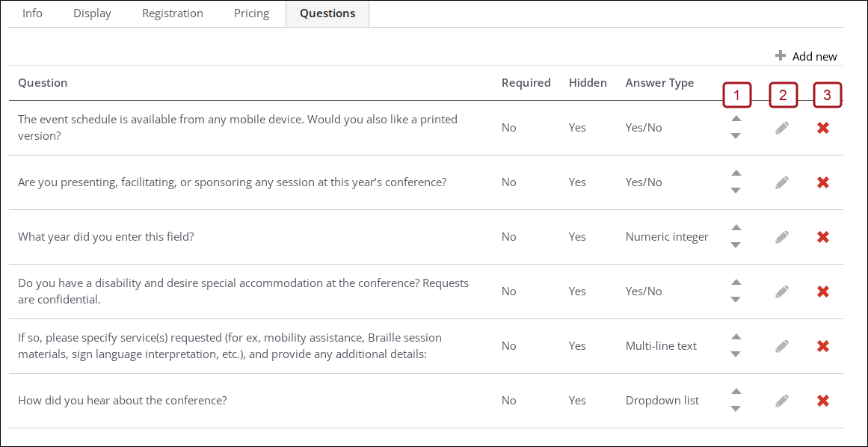Remove the multi-line services requested question
This screenshot has width=868, height=447.
point(823,346)
